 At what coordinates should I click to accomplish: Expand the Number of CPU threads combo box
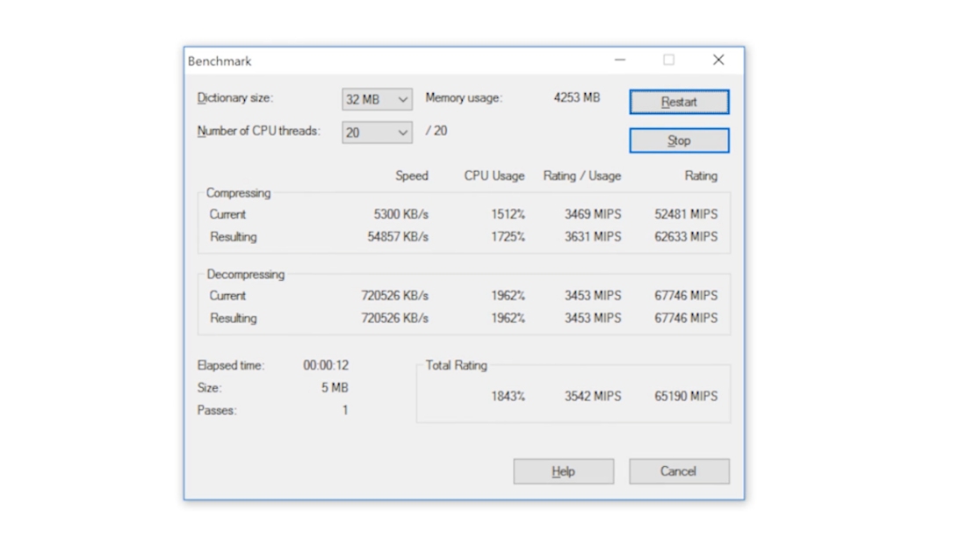(377, 133)
